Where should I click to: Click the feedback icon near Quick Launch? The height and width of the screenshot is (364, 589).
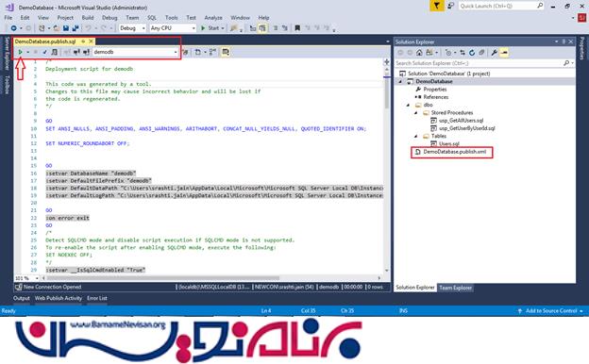(451, 6)
